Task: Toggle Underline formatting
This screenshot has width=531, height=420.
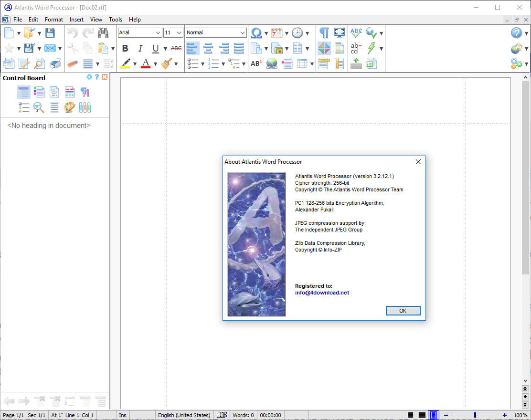Action: [156, 48]
